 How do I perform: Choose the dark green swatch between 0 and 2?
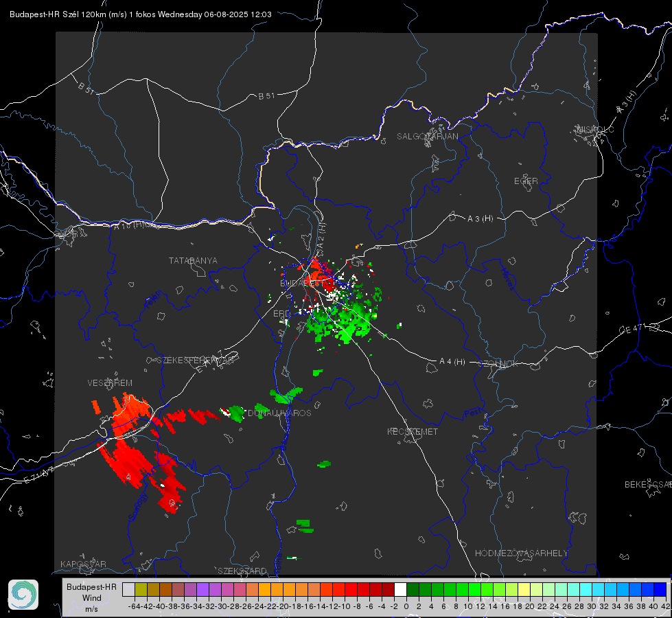point(413,590)
